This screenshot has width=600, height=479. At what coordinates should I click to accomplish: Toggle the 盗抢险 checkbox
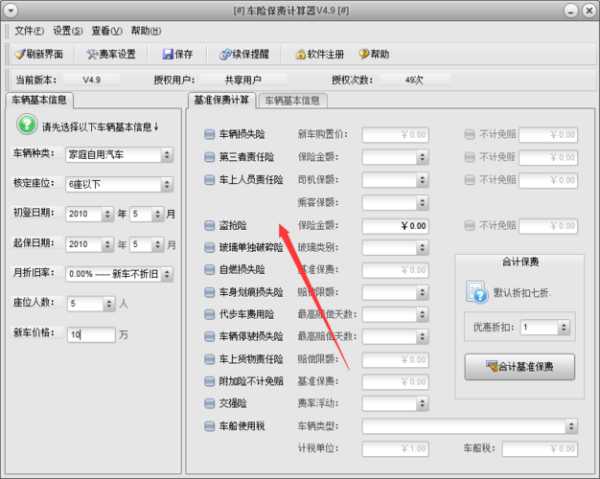pos(209,226)
